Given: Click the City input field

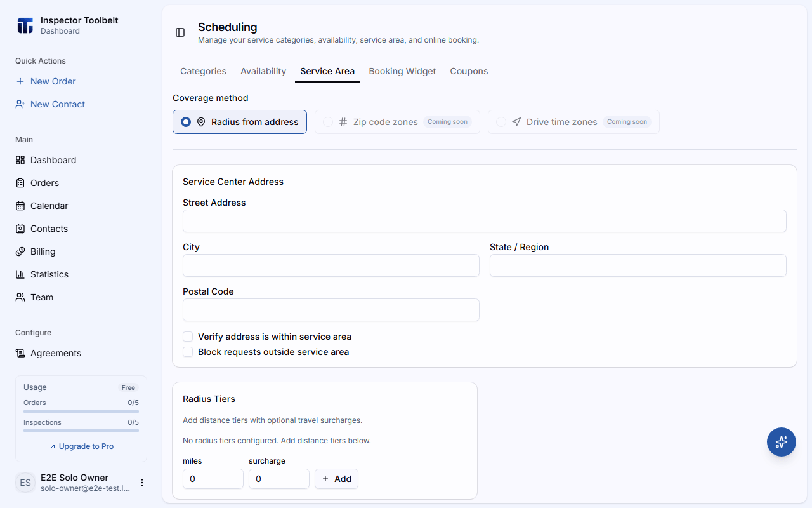Looking at the screenshot, I should click(331, 265).
